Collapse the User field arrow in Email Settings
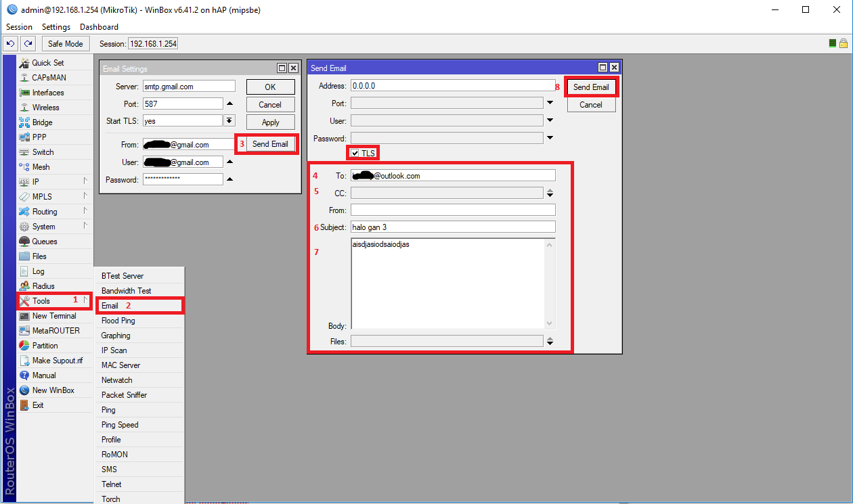 pos(229,162)
